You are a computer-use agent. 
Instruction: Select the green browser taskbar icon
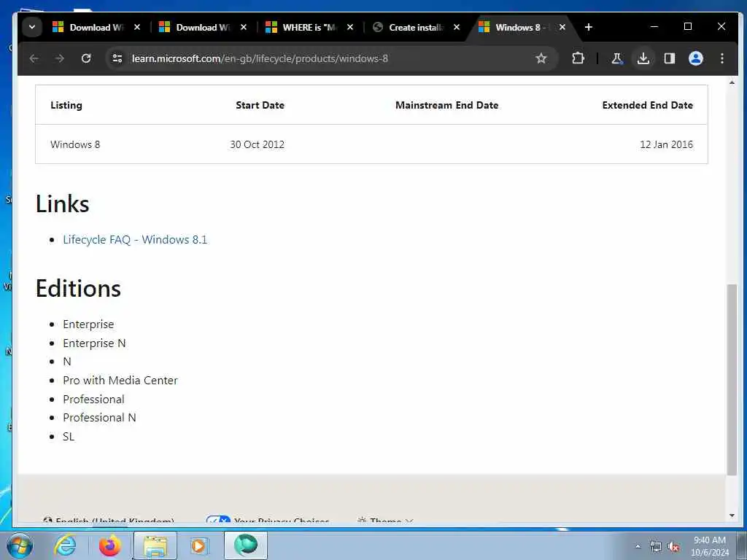point(245,545)
